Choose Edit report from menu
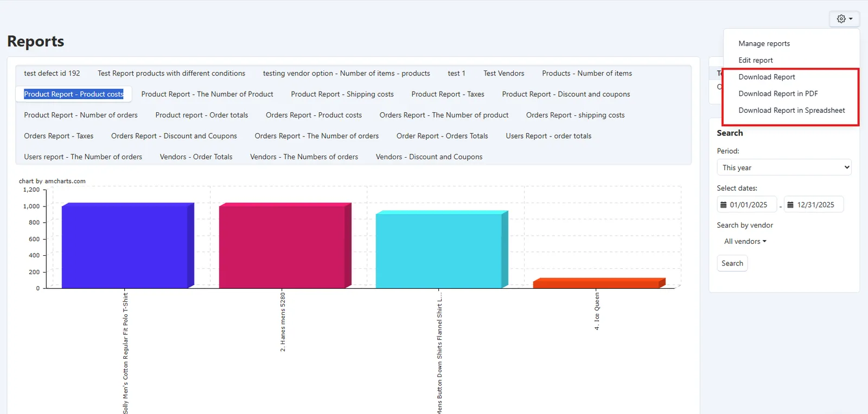 click(x=755, y=60)
